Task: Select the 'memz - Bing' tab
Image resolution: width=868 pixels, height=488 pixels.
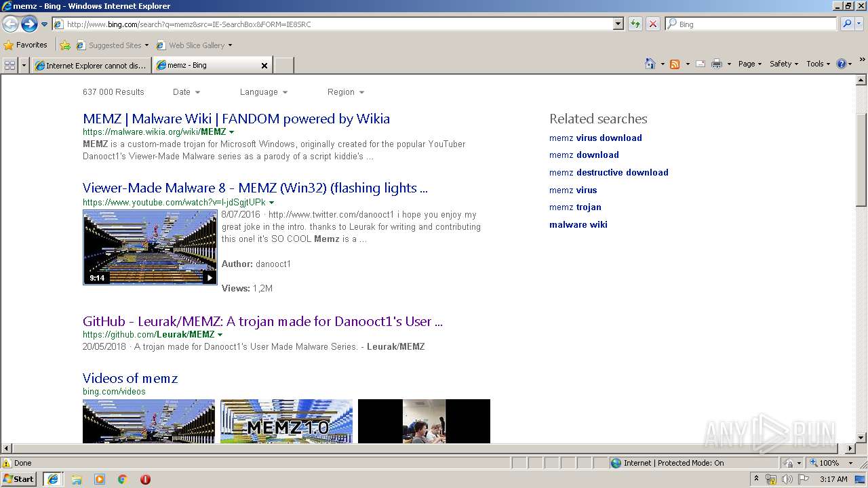Action: (x=206, y=66)
